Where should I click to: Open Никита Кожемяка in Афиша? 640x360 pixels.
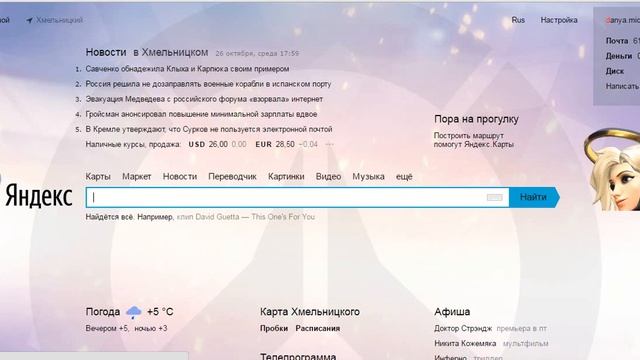[x=465, y=343]
